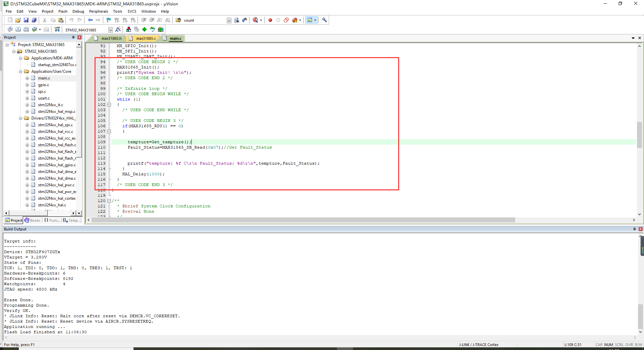Switch to the Books panel tab

click(32, 220)
